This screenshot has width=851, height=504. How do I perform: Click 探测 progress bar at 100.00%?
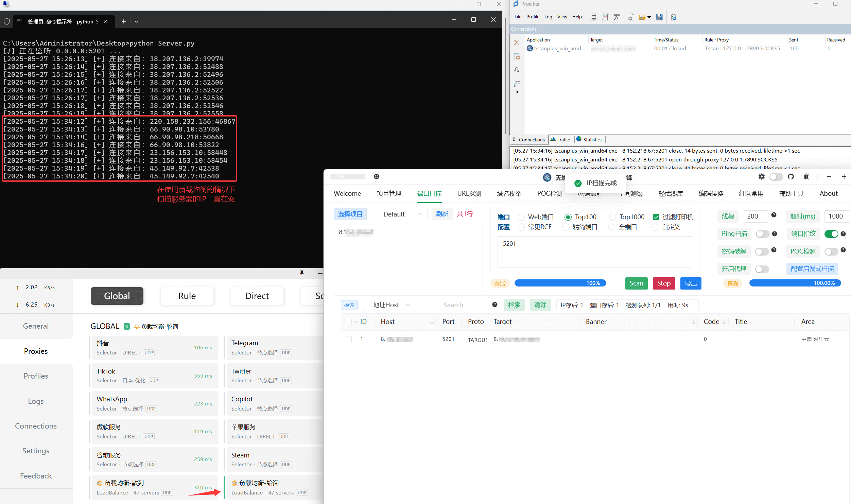795,283
